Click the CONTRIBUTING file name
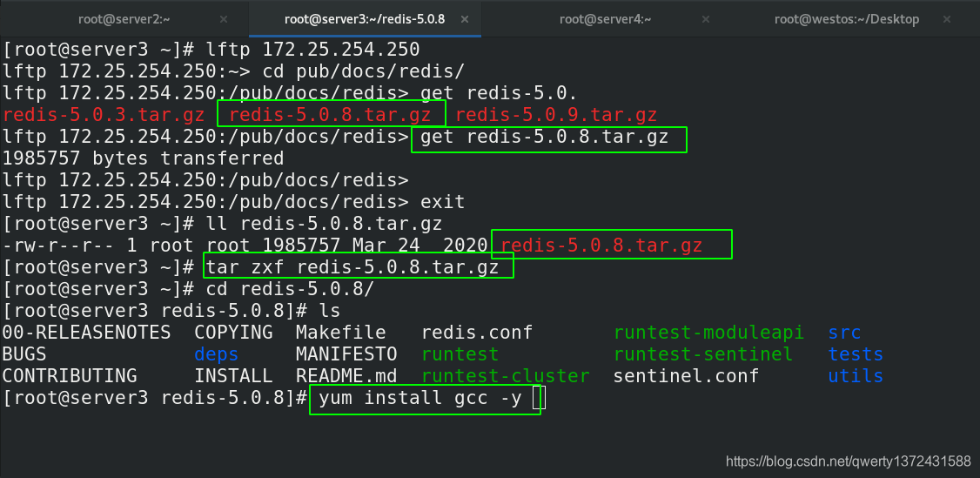The height and width of the screenshot is (478, 980). 70,376
